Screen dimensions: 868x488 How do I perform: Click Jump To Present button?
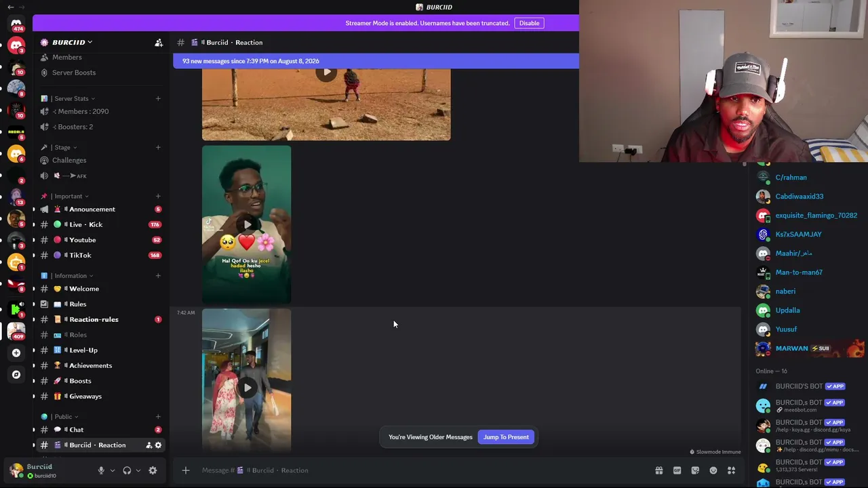506,437
